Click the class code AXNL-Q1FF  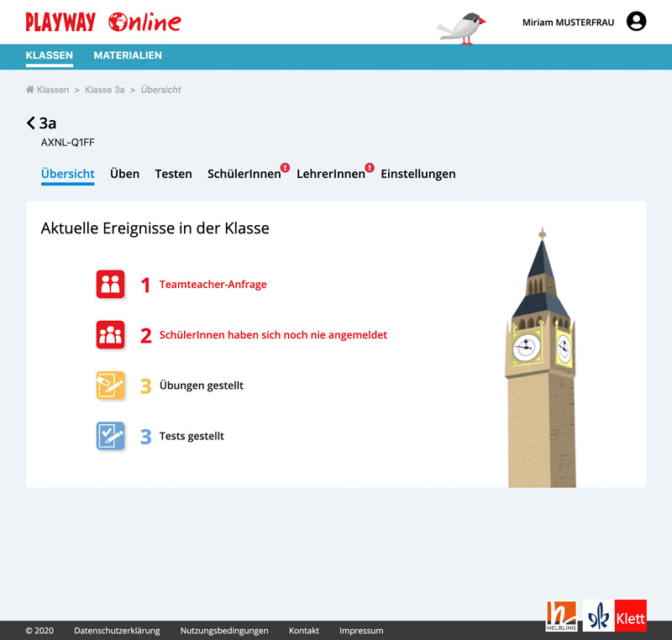pyautogui.click(x=68, y=143)
